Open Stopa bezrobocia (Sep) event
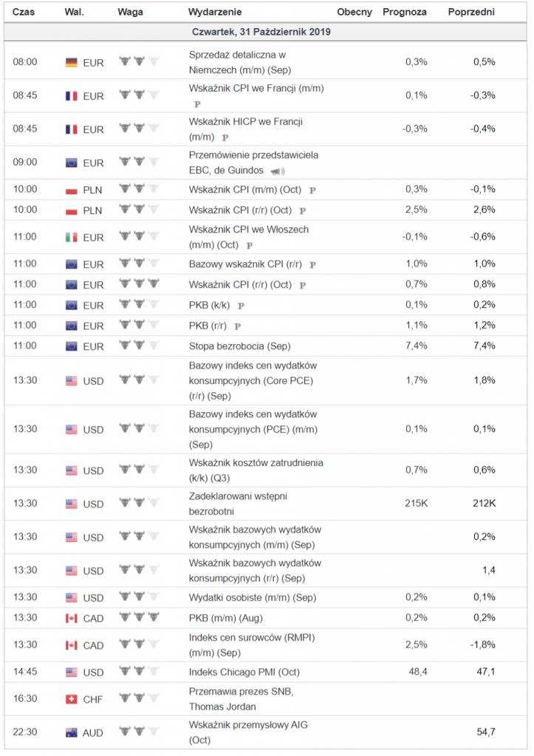Image resolution: width=534 pixels, height=756 pixels. [240, 346]
